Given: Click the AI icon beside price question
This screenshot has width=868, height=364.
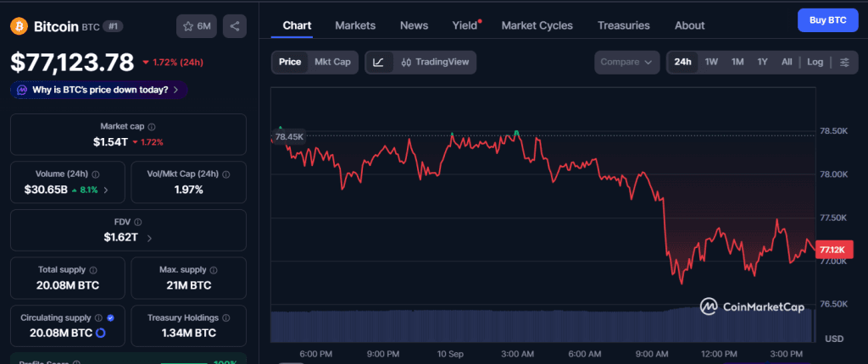Looking at the screenshot, I should [22, 90].
